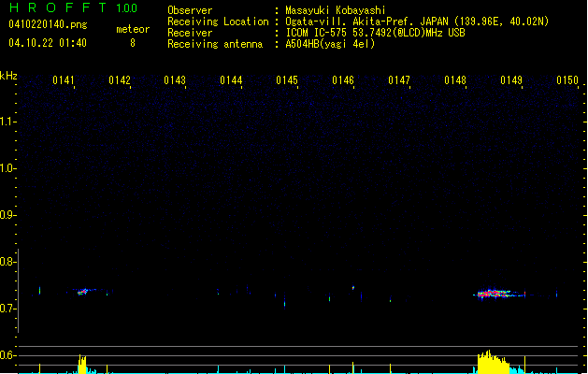588x374 pixels.
Task: Click the yellow intensity peak after 0141
Action: coord(82,365)
